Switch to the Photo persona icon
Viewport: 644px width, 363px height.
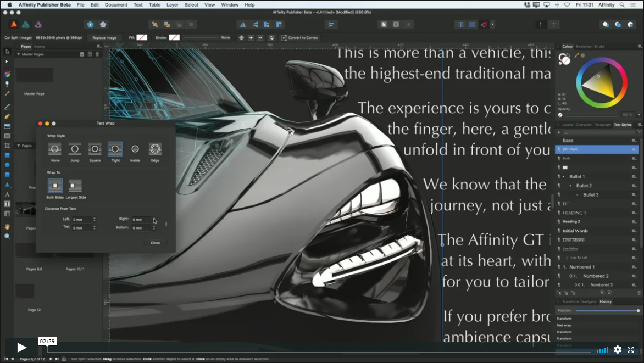[38, 25]
